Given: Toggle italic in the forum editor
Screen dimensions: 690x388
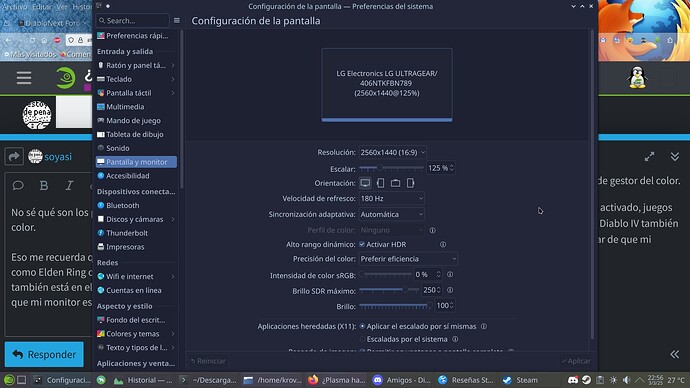Looking at the screenshot, I should tap(69, 186).
